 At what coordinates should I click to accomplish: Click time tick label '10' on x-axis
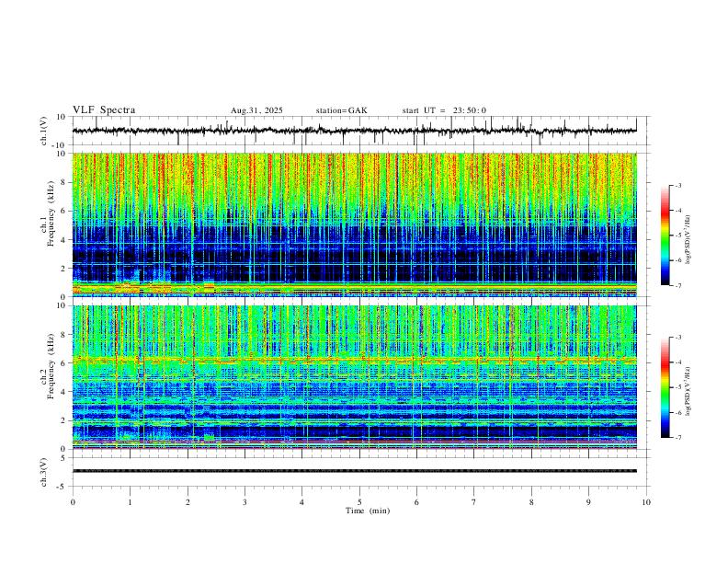(646, 502)
